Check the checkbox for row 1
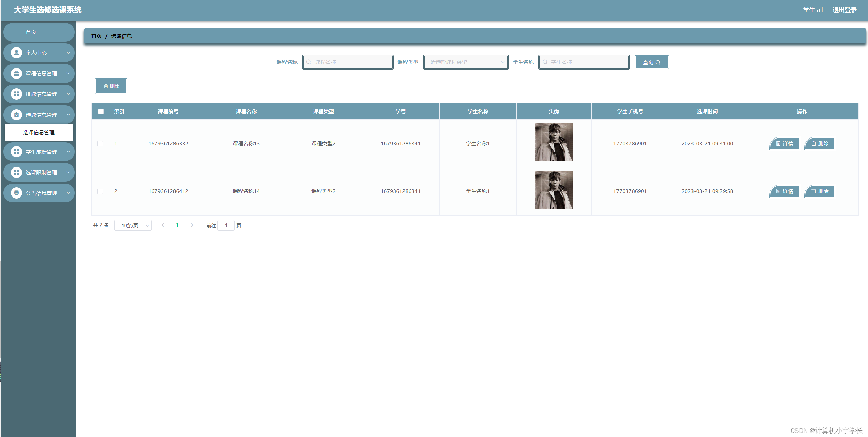The height and width of the screenshot is (437, 868). 100,144
